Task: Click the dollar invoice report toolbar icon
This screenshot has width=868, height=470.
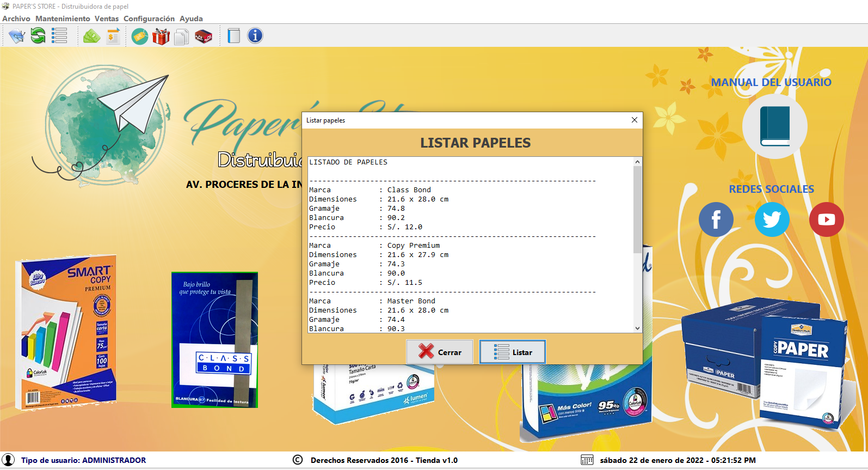Action: pyautogui.click(x=113, y=36)
